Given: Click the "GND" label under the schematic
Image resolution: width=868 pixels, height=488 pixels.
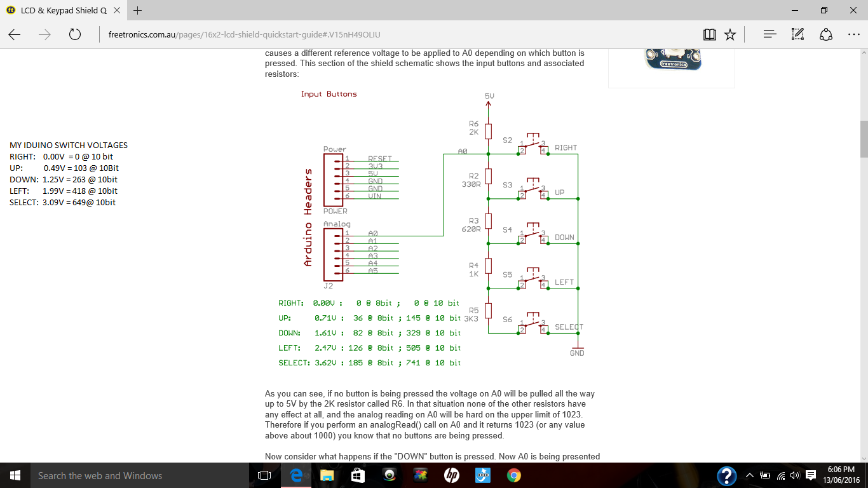Looking at the screenshot, I should tap(577, 353).
